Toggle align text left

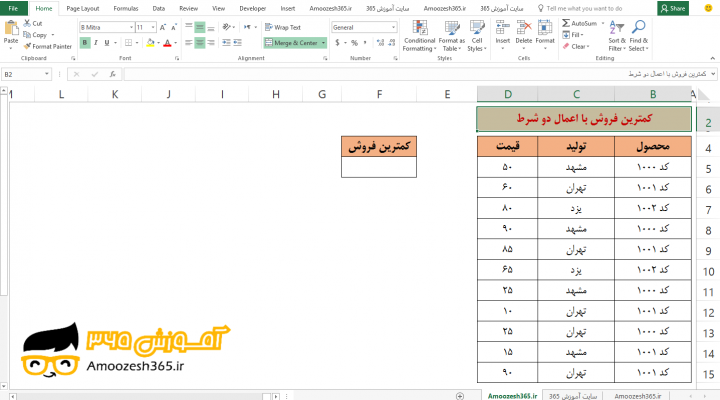[189, 43]
